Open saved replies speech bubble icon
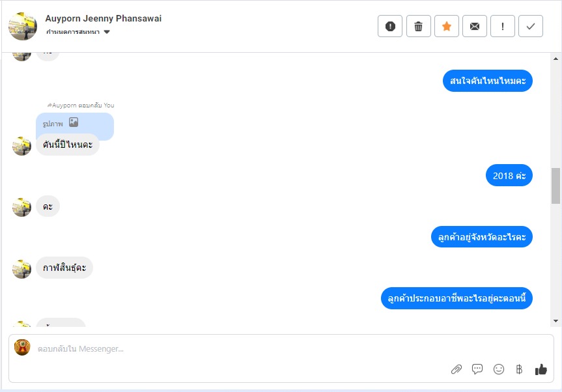Viewport: 562px width, 392px height. click(x=477, y=369)
